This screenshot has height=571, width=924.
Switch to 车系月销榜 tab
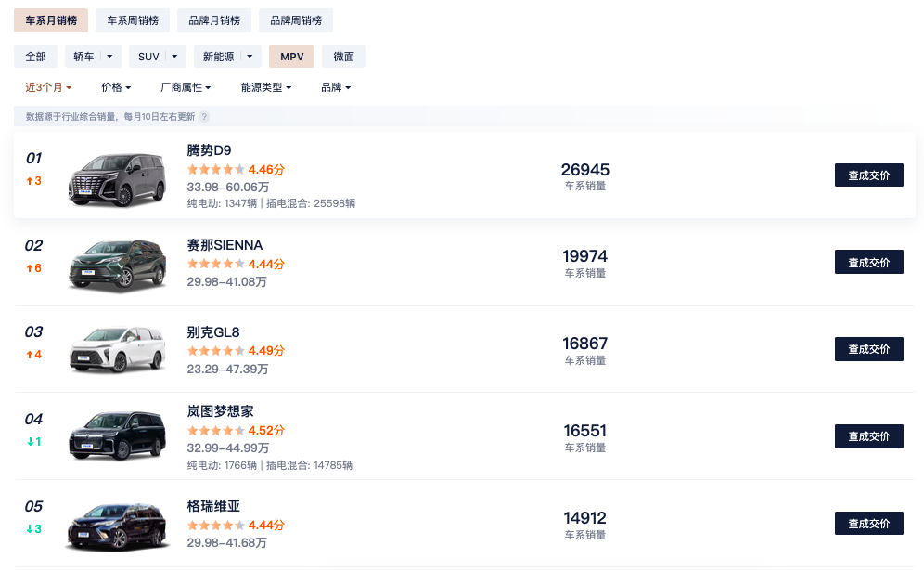[x=51, y=20]
